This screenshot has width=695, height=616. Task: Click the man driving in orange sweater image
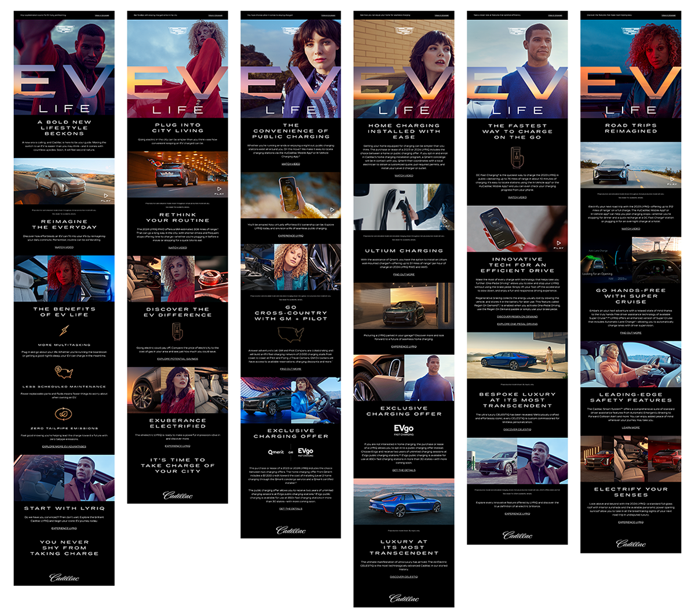tap(631, 363)
